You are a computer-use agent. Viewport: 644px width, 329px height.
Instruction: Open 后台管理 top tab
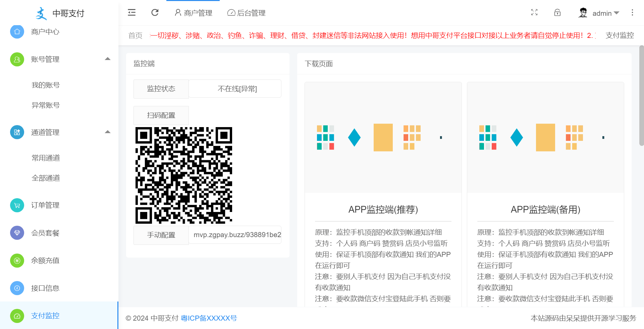point(246,13)
